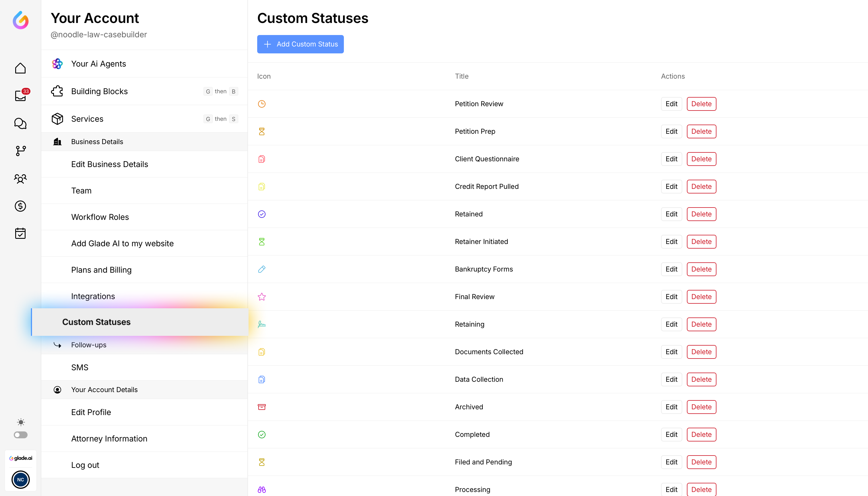Open the calendar tasks icon
This screenshot has width=868, height=496.
[x=20, y=233]
